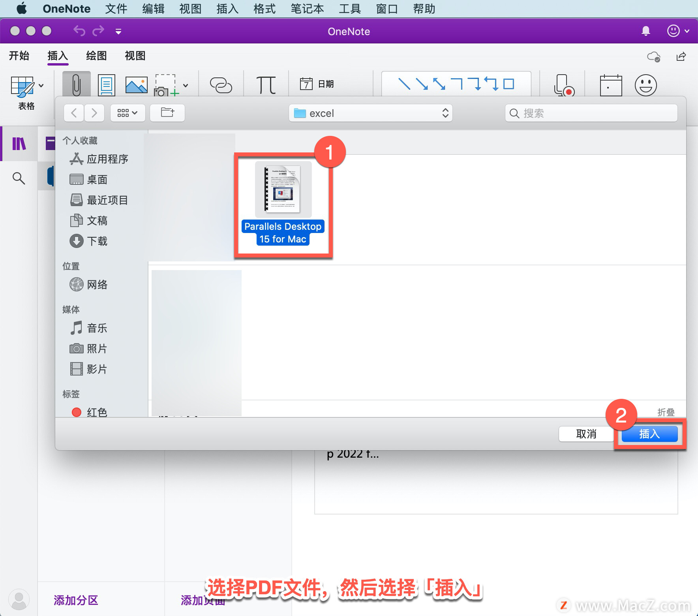Click the Sticker smiley icon

pyautogui.click(x=646, y=85)
